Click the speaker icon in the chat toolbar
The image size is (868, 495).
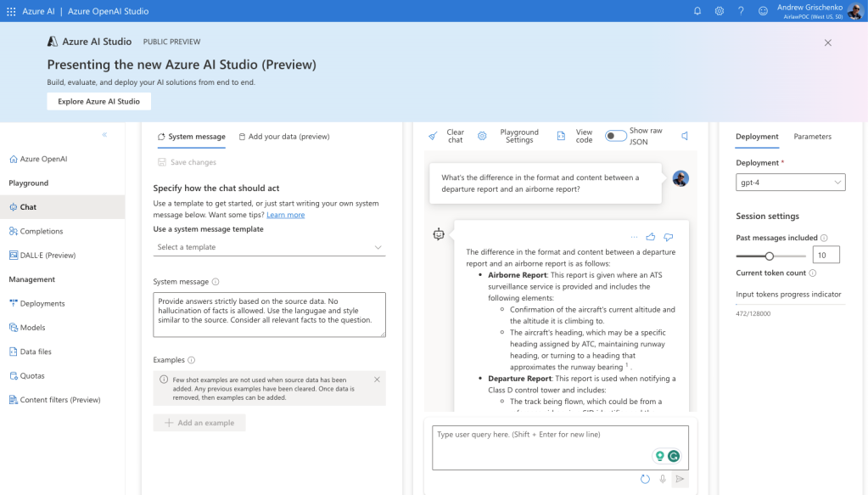pyautogui.click(x=685, y=136)
